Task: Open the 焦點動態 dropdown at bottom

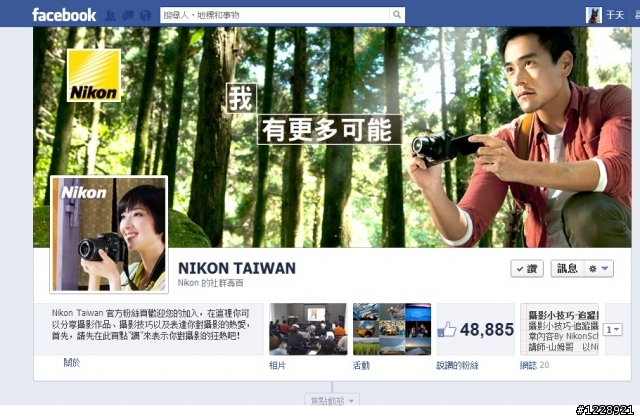Action: (332, 400)
